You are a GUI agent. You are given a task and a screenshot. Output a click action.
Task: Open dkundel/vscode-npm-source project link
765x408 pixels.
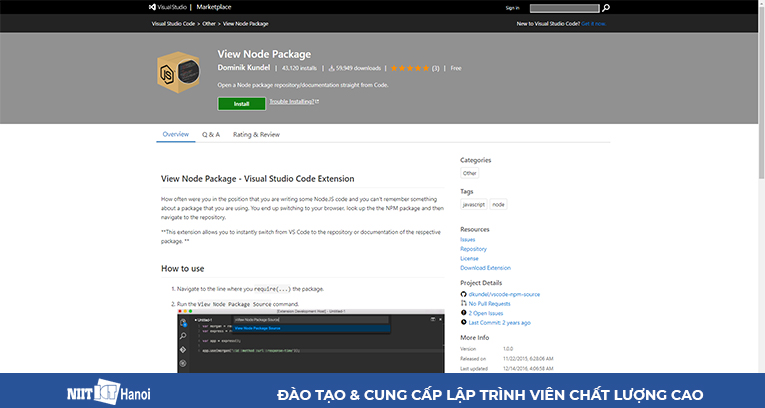click(504, 294)
